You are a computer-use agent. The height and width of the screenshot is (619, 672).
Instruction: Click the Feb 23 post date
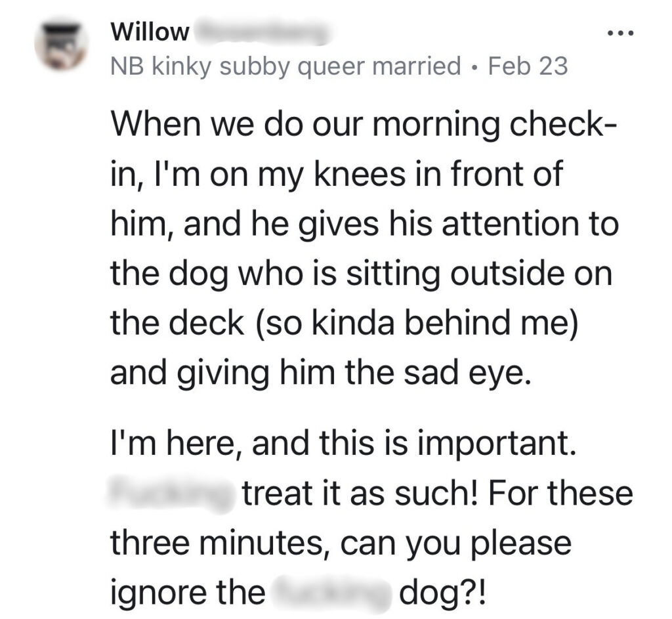528,66
